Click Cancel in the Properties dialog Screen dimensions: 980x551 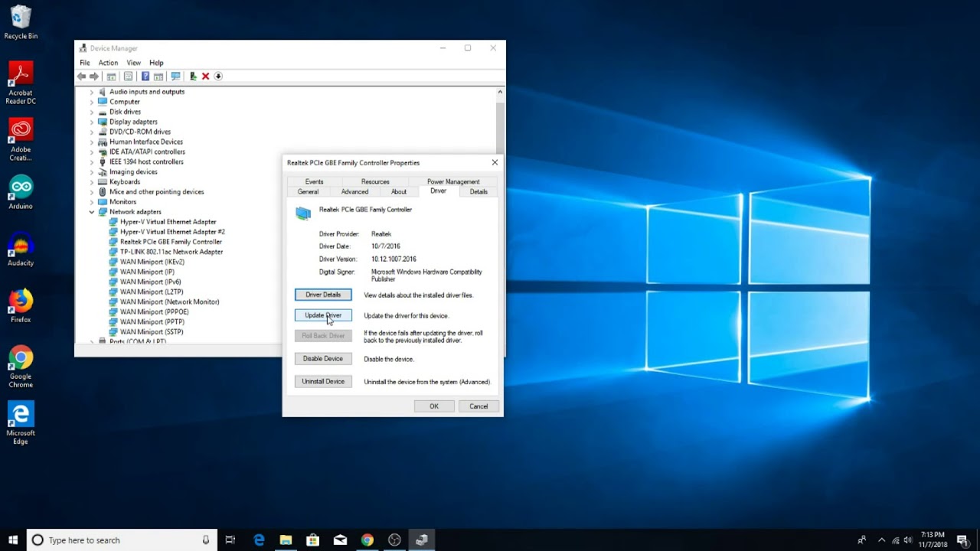[479, 406]
